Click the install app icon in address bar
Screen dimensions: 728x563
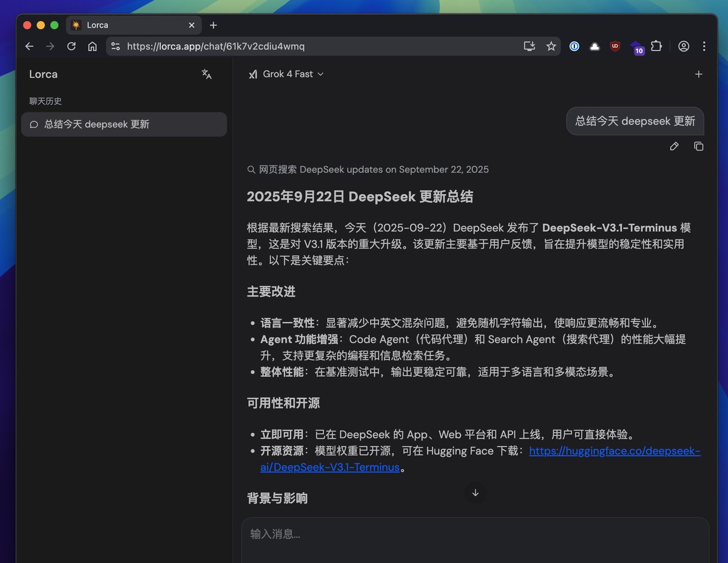tap(530, 46)
